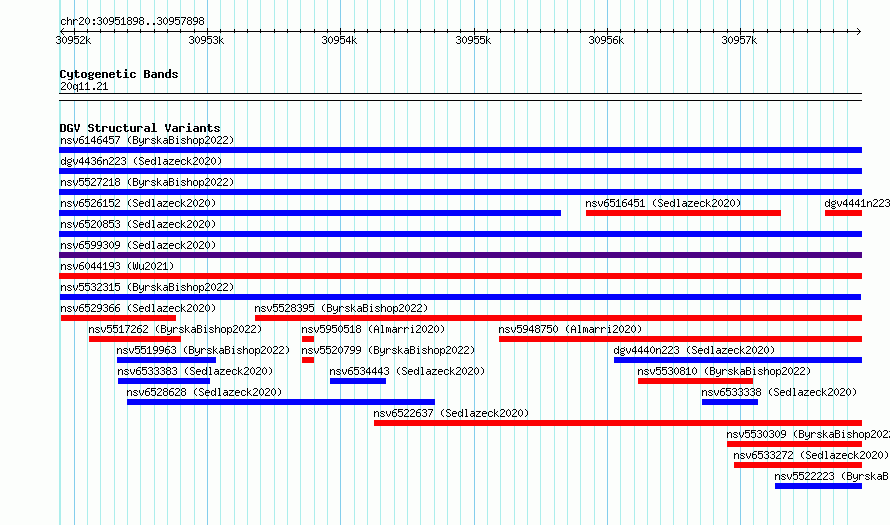
Task: Open the nsv5950518 (Almarri2020) label
Action: (x=373, y=329)
